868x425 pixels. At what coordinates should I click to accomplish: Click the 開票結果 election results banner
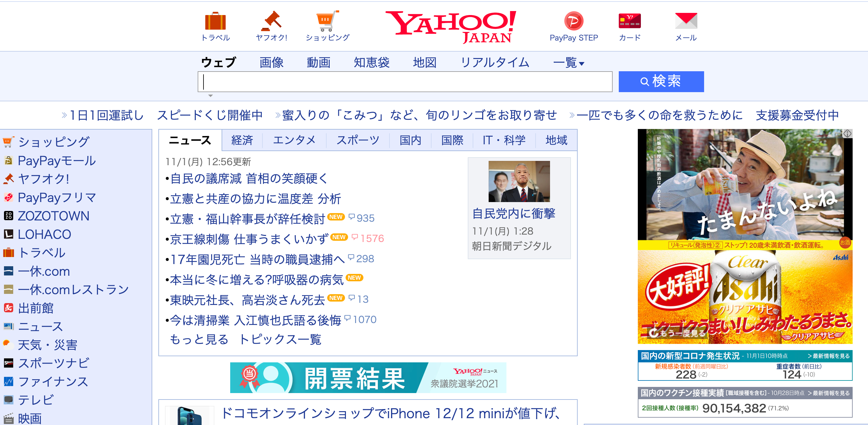coord(368,377)
